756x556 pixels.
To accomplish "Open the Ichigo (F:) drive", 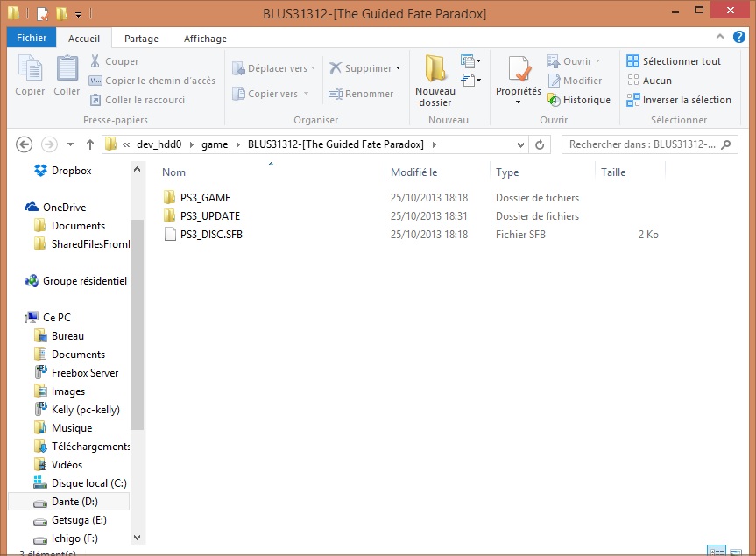I will (x=66, y=538).
